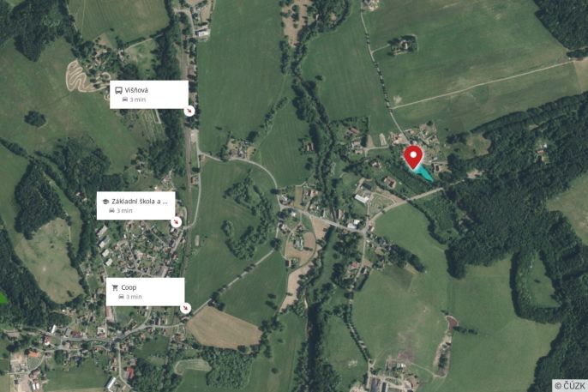Viewport: 588px width, 392px height.
Task: Click the 3 min travel time under Coop
Action: [x=134, y=297]
